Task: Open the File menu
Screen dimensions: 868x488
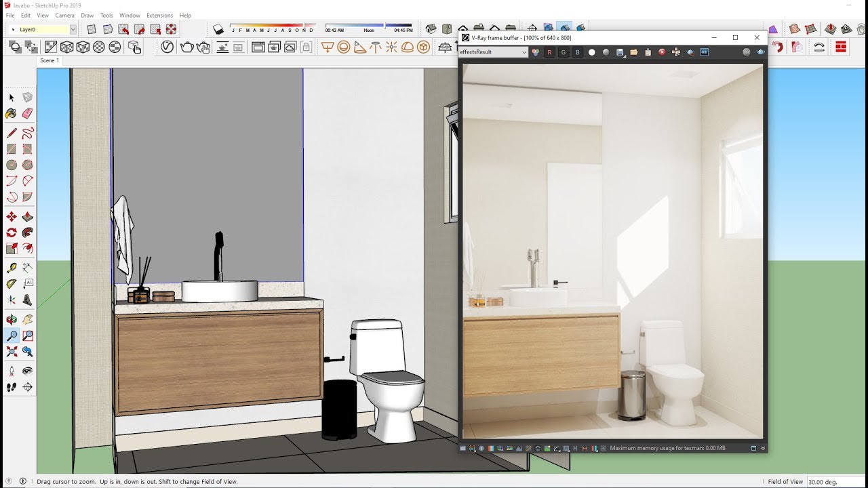Action: point(10,15)
